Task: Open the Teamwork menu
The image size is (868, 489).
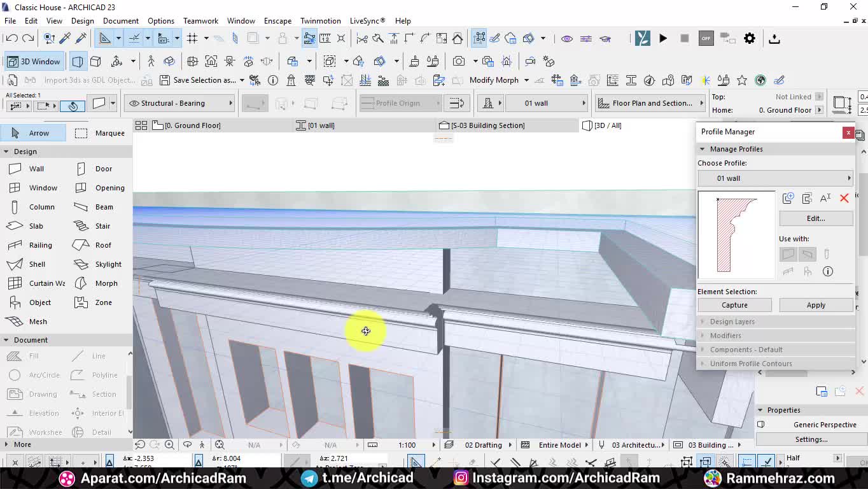Action: (200, 21)
